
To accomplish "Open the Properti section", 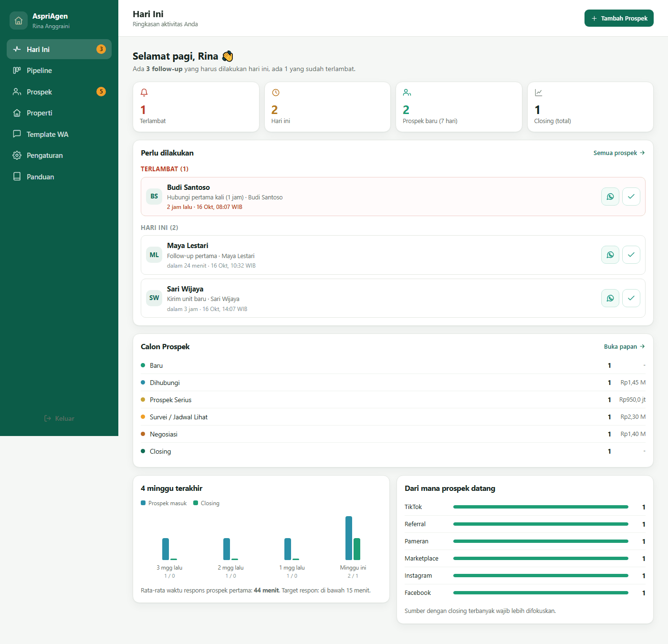I will coord(59,113).
